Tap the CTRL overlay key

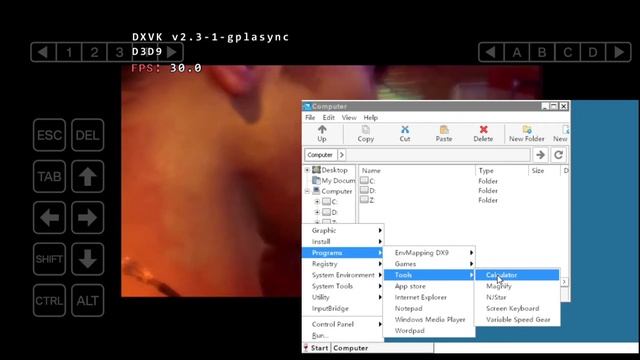click(49, 300)
